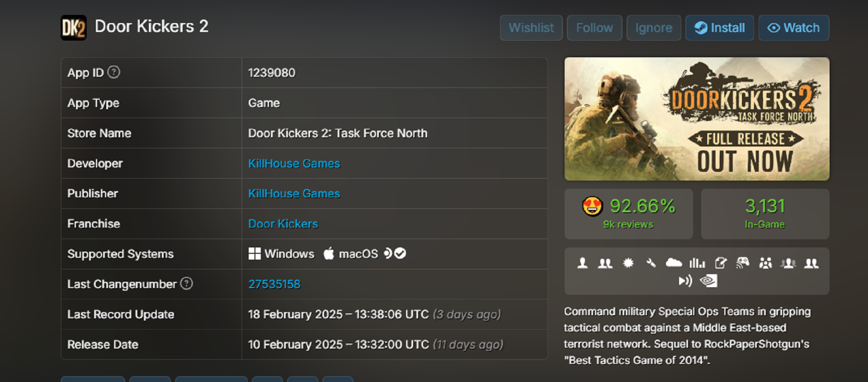The width and height of the screenshot is (868, 382).
Task: Click the DK2 app logo icon
Action: pyautogui.click(x=74, y=28)
